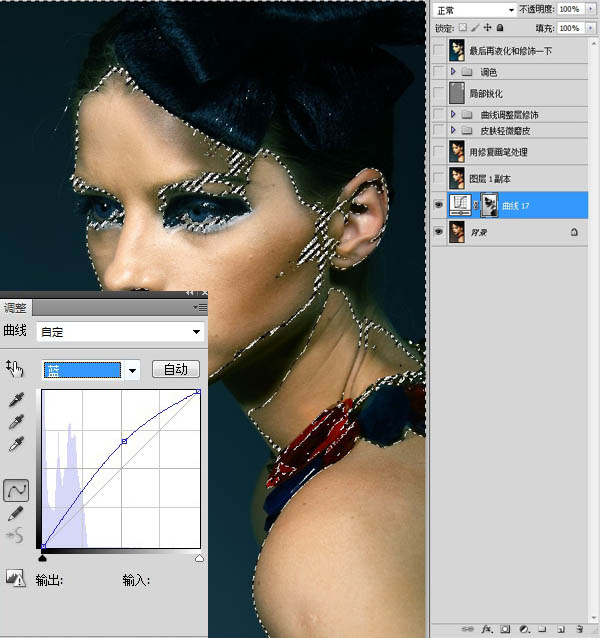Show the 图层 1 副本 layer
The width and height of the screenshot is (600, 638).
tap(439, 178)
